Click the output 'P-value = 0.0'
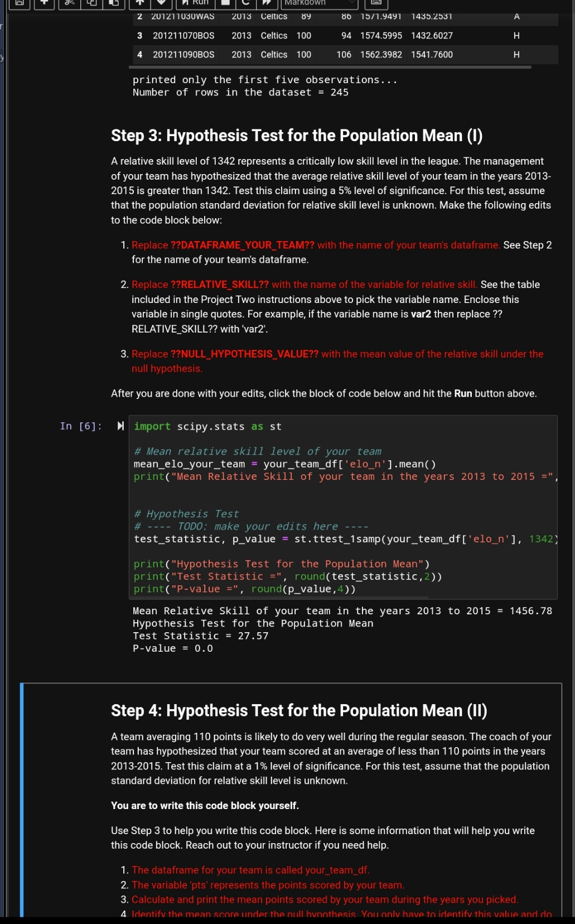Image resolution: width=575 pixels, height=924 pixels. click(x=172, y=648)
